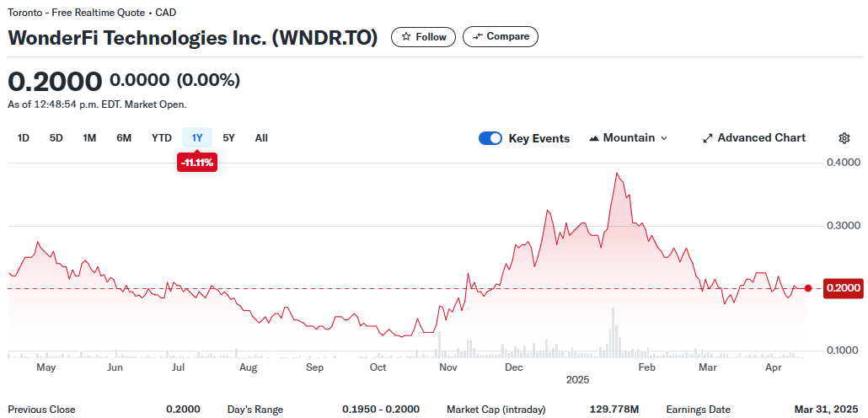Open chart settings gear icon

pos(844,138)
